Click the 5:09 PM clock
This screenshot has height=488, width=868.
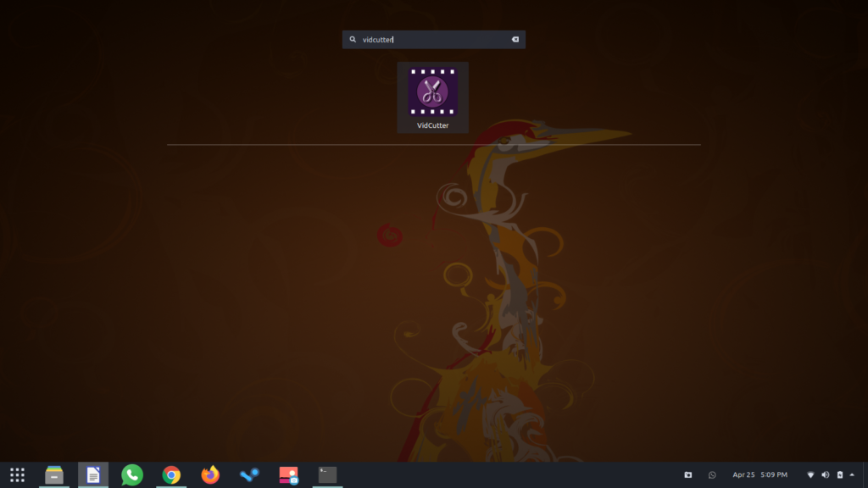click(x=774, y=475)
